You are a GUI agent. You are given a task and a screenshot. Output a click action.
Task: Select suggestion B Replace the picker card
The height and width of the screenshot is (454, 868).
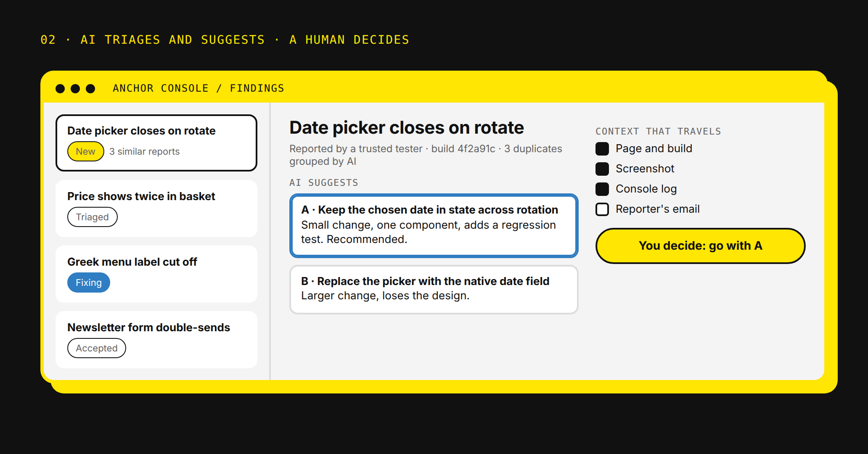click(x=434, y=290)
